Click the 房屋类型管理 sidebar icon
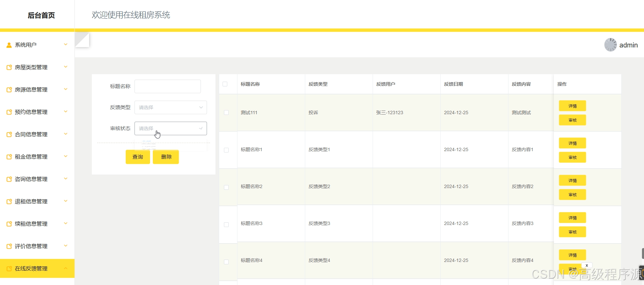The image size is (644, 285). click(9, 67)
